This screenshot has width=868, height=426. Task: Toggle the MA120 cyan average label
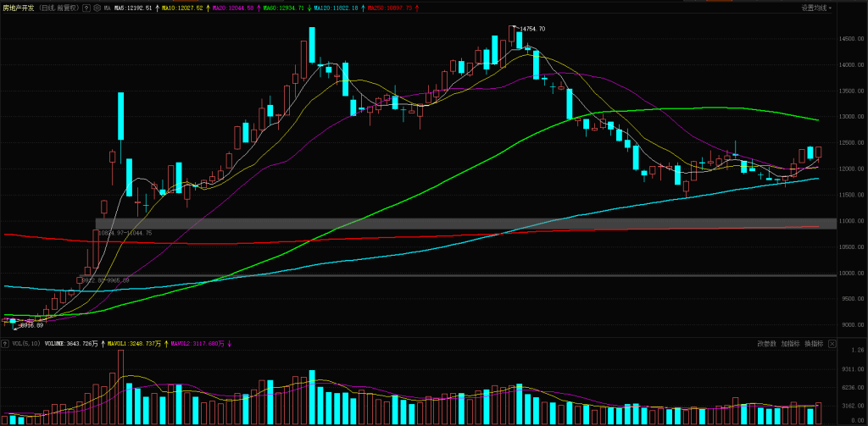pyautogui.click(x=333, y=8)
